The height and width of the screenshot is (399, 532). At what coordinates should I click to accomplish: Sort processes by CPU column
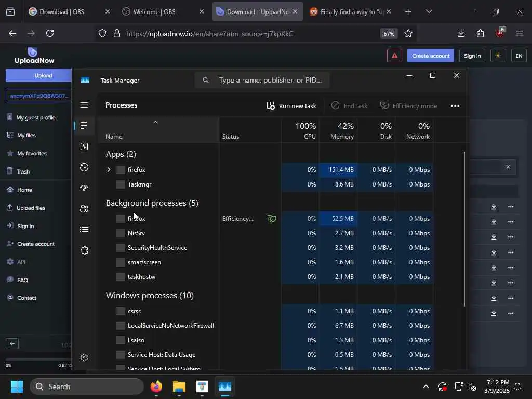(300, 130)
